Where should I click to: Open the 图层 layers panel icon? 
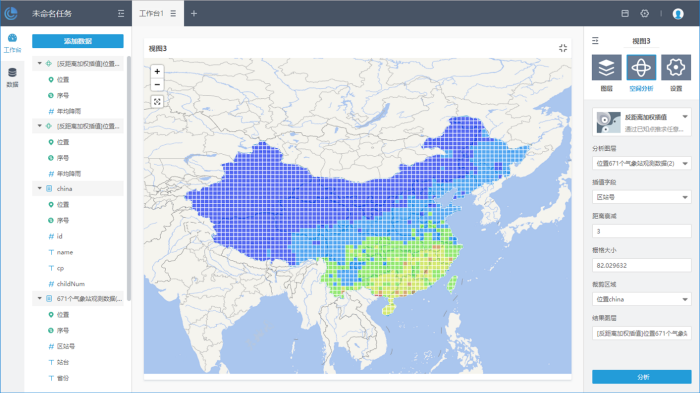point(606,67)
